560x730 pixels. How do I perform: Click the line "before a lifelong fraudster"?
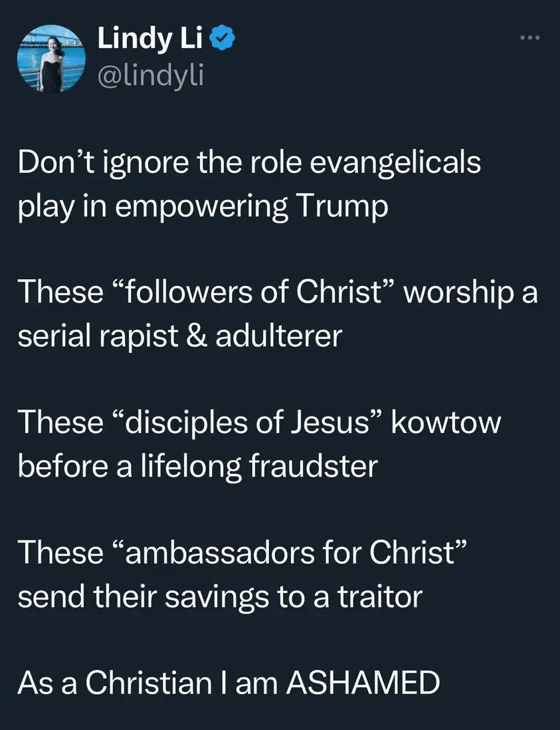pos(197,466)
